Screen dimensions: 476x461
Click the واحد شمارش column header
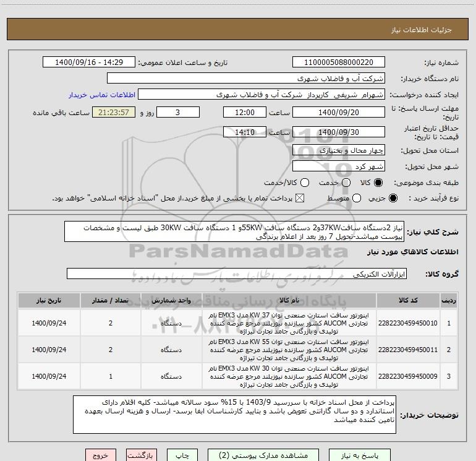(x=171, y=300)
